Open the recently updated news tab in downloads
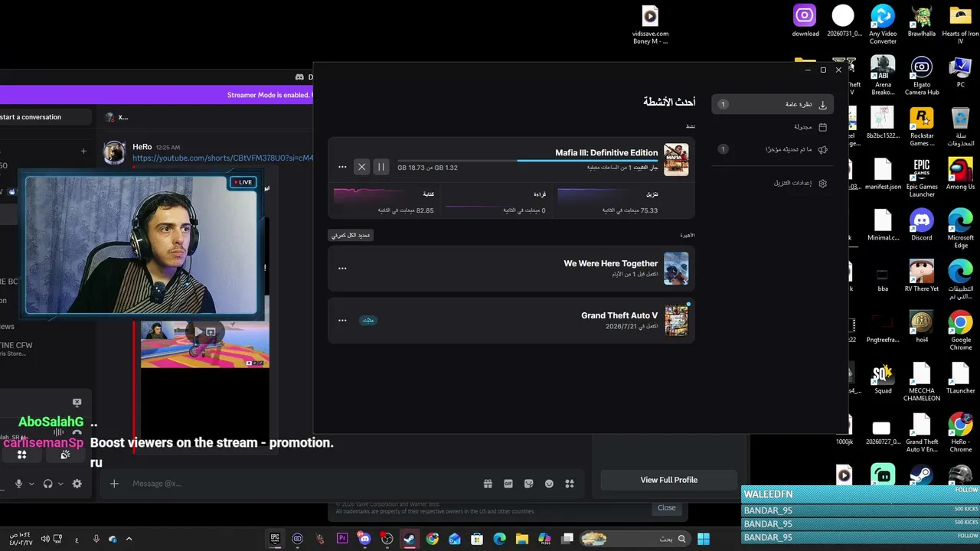The height and width of the screenshot is (551, 980). [x=773, y=149]
